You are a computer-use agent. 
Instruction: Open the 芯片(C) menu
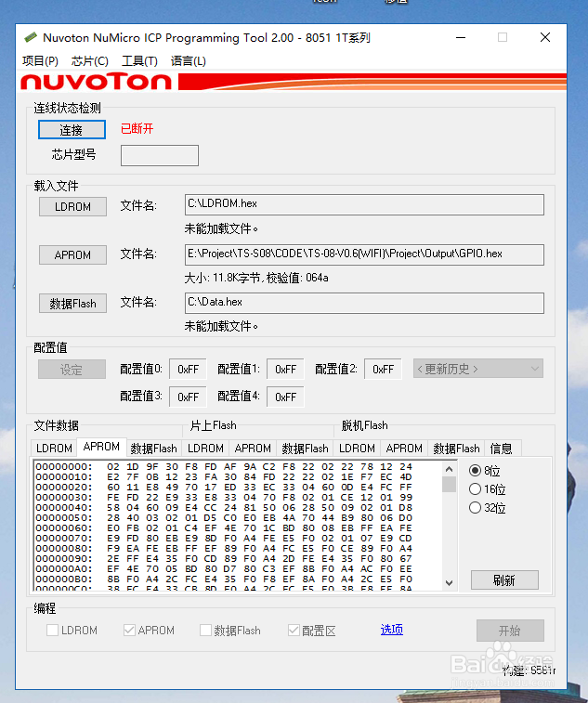click(x=90, y=61)
